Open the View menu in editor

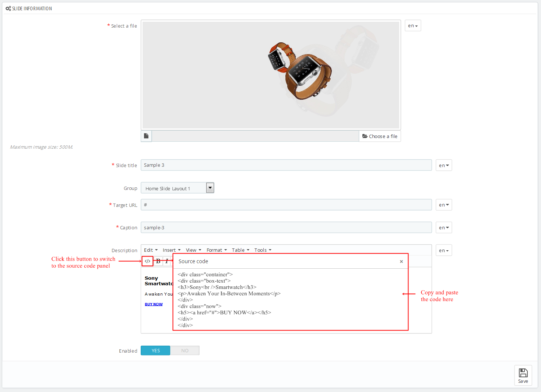(x=193, y=250)
